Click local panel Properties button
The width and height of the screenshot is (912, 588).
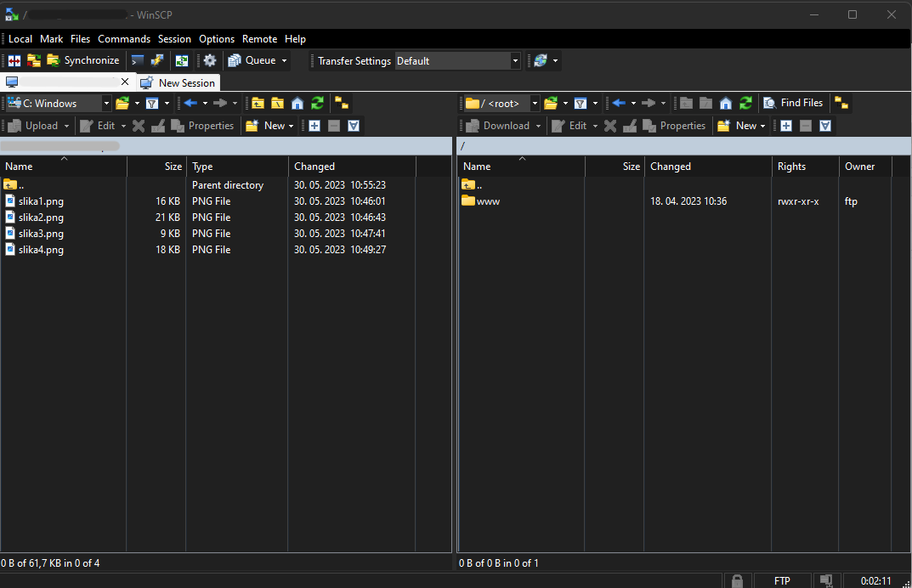point(202,126)
